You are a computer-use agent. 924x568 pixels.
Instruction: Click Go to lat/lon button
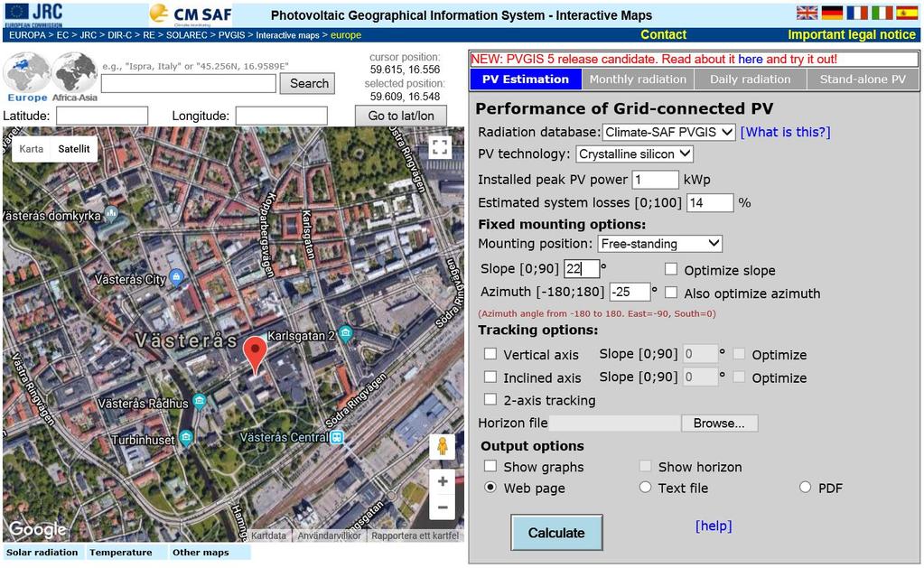pos(401,116)
